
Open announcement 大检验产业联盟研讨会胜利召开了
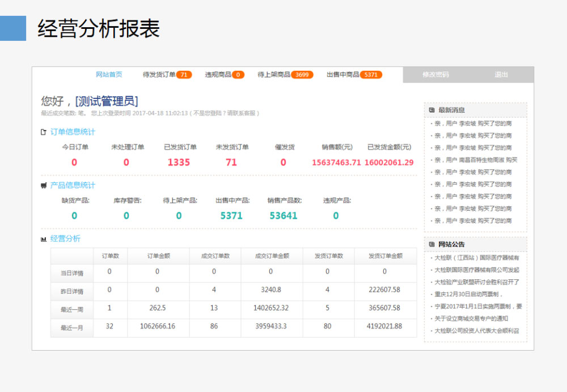point(477,282)
